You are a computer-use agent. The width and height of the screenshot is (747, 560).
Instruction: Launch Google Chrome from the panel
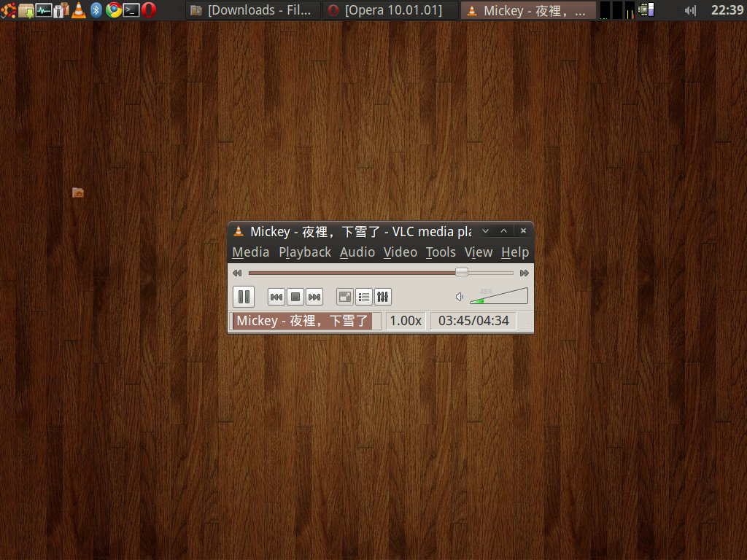click(x=114, y=10)
